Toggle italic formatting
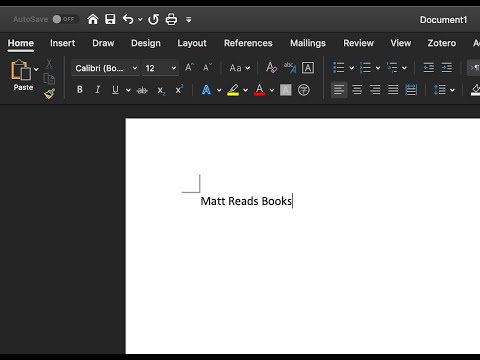 (x=98, y=90)
